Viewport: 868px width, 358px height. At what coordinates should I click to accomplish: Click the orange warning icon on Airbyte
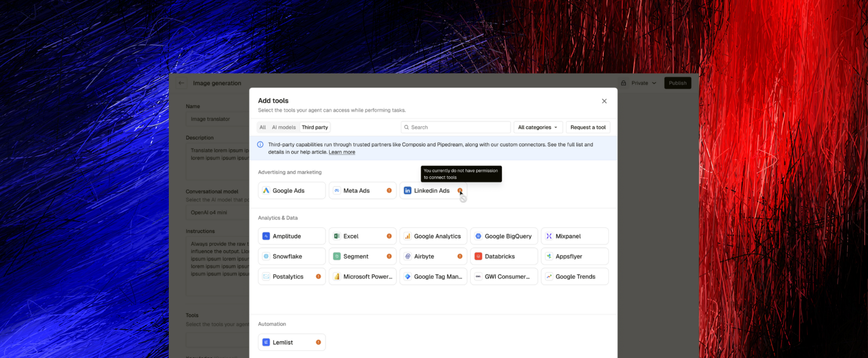460,257
